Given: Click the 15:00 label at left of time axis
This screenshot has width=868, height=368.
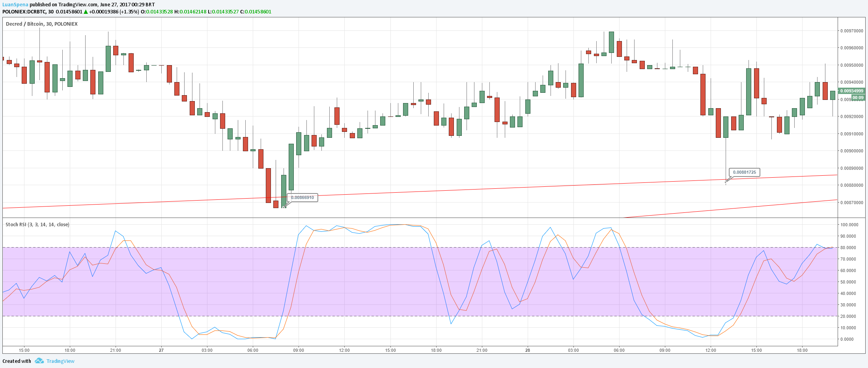Looking at the screenshot, I should [x=24, y=350].
